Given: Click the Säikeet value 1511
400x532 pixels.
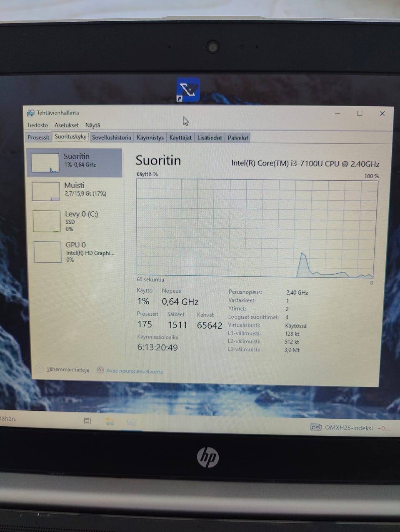Looking at the screenshot, I should tap(177, 325).
